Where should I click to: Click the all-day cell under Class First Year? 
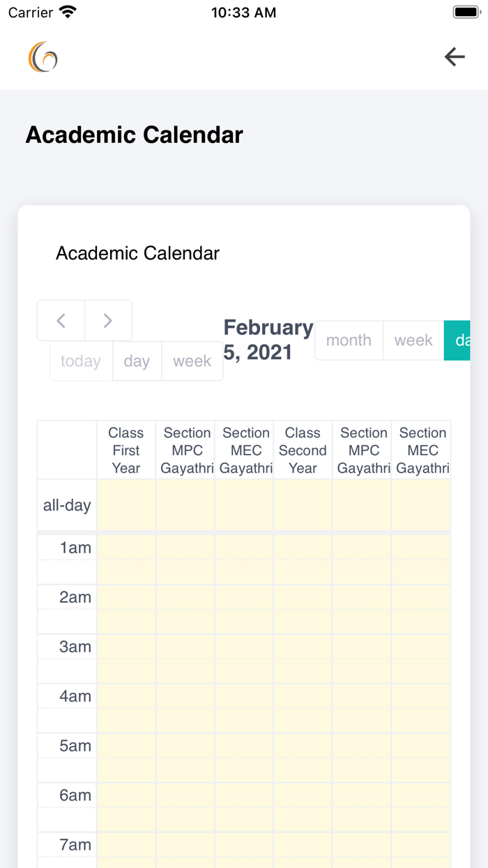tap(126, 505)
